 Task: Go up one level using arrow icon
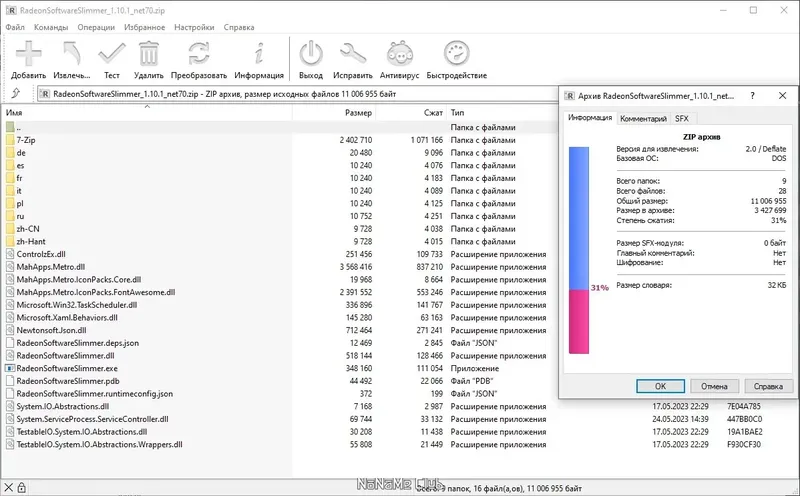click(x=16, y=93)
